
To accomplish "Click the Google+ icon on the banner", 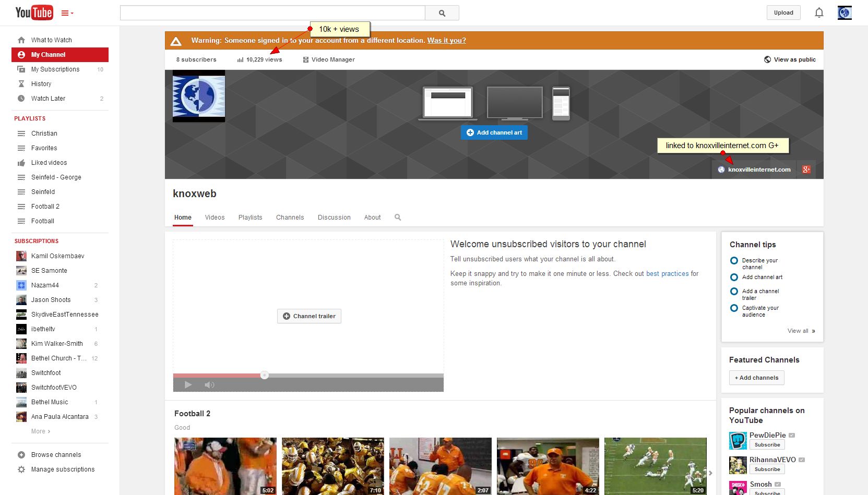I will tap(806, 170).
